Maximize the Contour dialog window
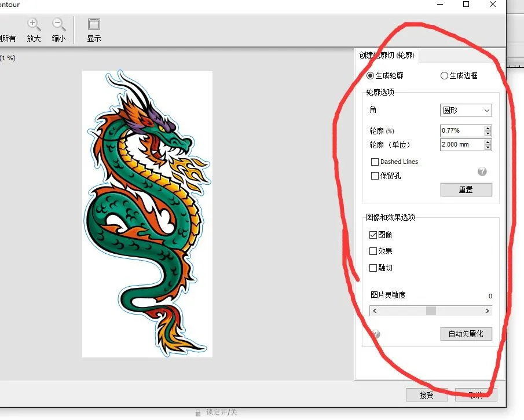 click(466, 4)
